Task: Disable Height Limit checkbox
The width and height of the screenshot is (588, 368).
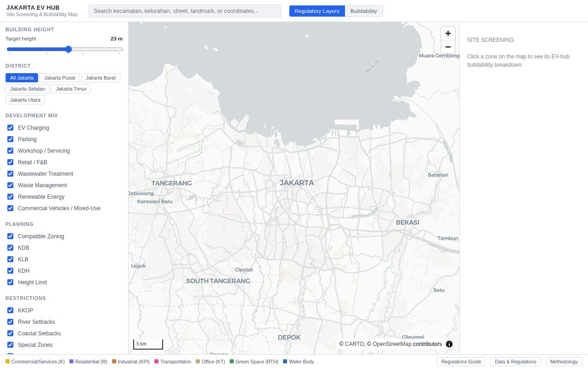Action: click(10, 282)
